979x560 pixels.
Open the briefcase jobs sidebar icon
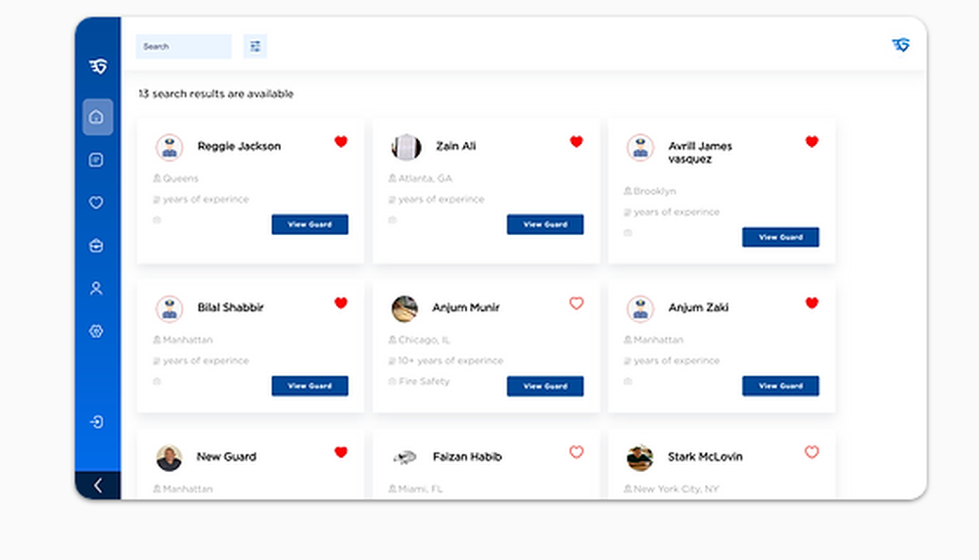[x=96, y=246]
